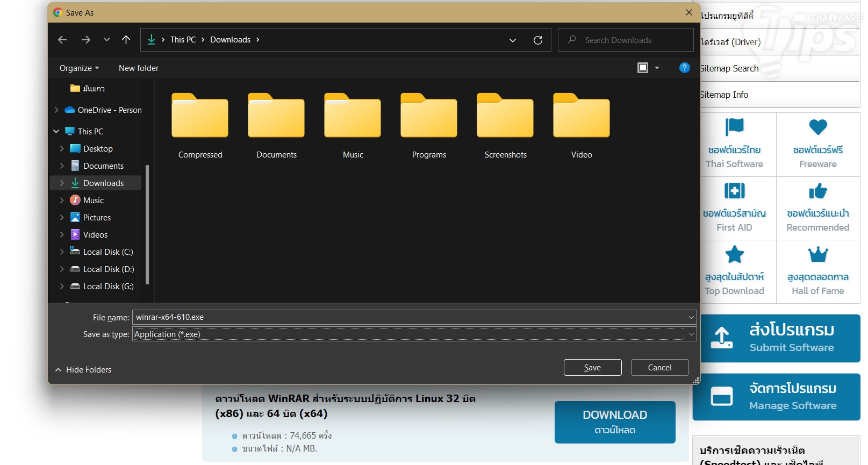
Task: Open the Save as type combo box
Action: tap(414, 334)
